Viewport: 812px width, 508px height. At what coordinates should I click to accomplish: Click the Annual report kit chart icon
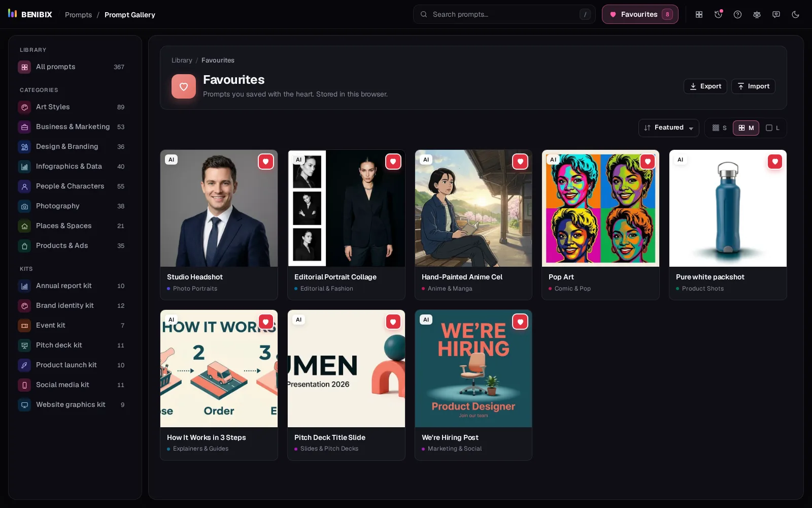[24, 286]
